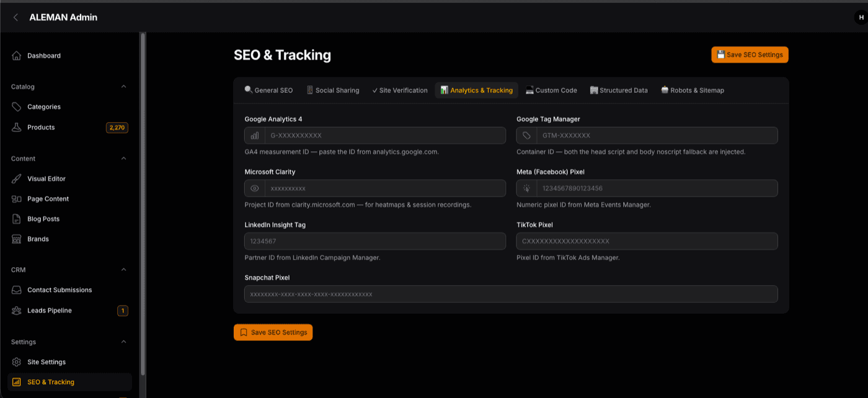Viewport: 868px width, 398px height.
Task: Open Products in the sidebar
Action: (x=69, y=127)
